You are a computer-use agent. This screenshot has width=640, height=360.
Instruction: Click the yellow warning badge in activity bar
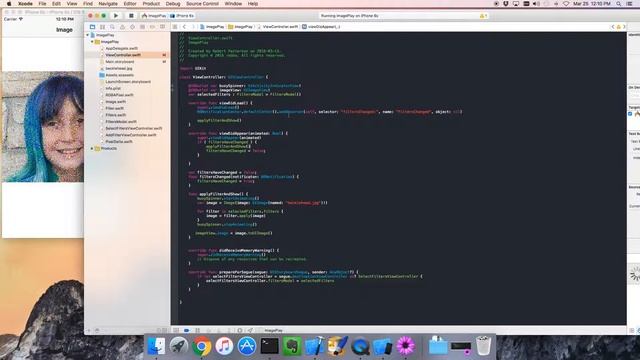[483, 16]
